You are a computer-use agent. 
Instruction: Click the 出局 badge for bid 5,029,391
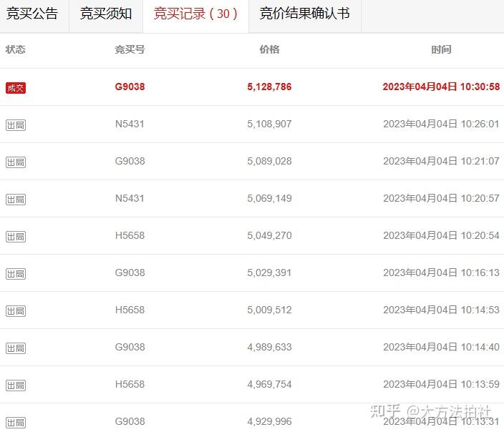pos(16,274)
